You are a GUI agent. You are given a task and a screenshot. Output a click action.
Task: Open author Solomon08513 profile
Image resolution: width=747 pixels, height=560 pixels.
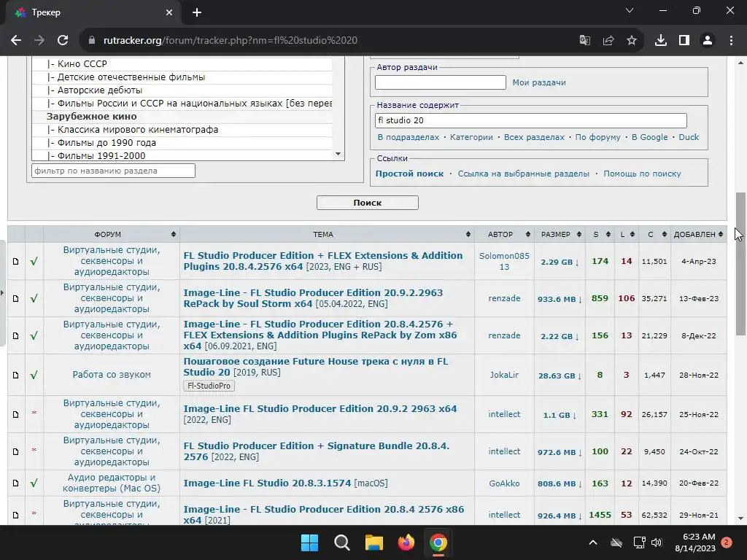[x=504, y=262]
